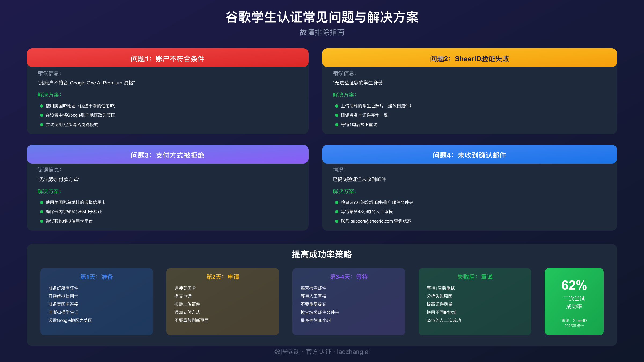Click green bullet beside 上传清晰的学生证照片
The width and height of the screenshot is (644, 362).
pos(337,106)
